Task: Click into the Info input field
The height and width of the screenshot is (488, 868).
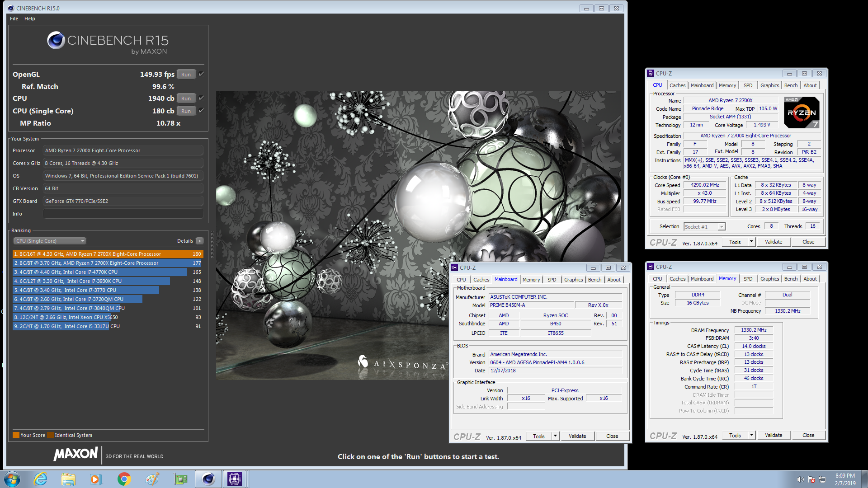Action: (x=123, y=214)
